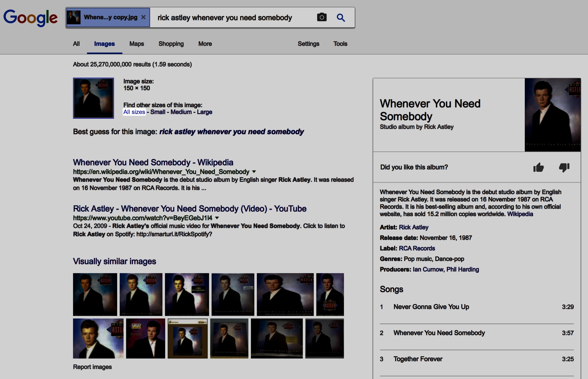
Task: Open the More search menu
Action: 205,43
